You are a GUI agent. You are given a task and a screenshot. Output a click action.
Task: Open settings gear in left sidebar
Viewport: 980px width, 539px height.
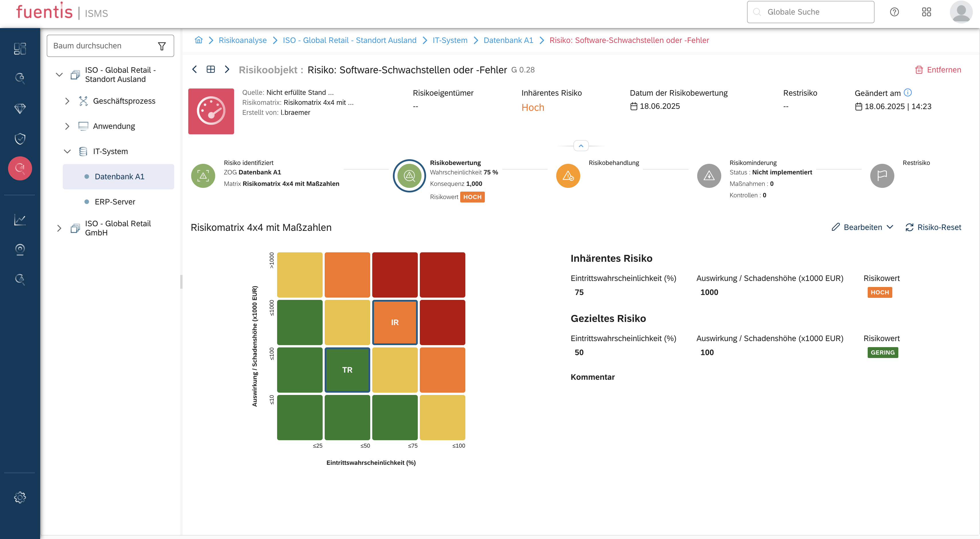[x=20, y=497]
